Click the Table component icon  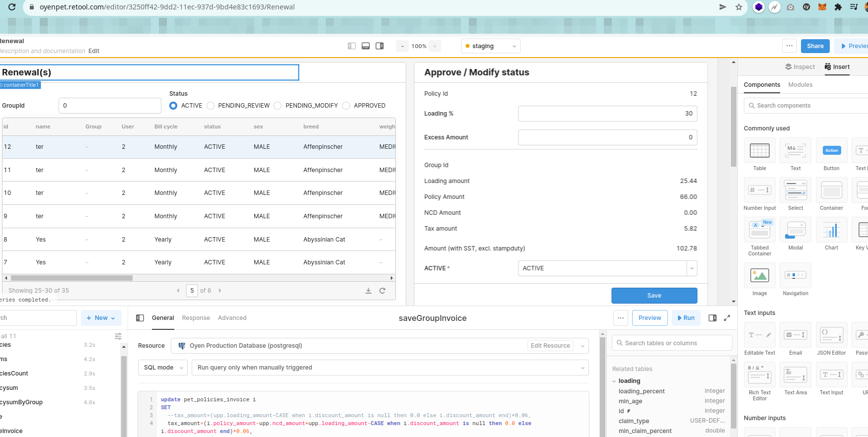(759, 151)
